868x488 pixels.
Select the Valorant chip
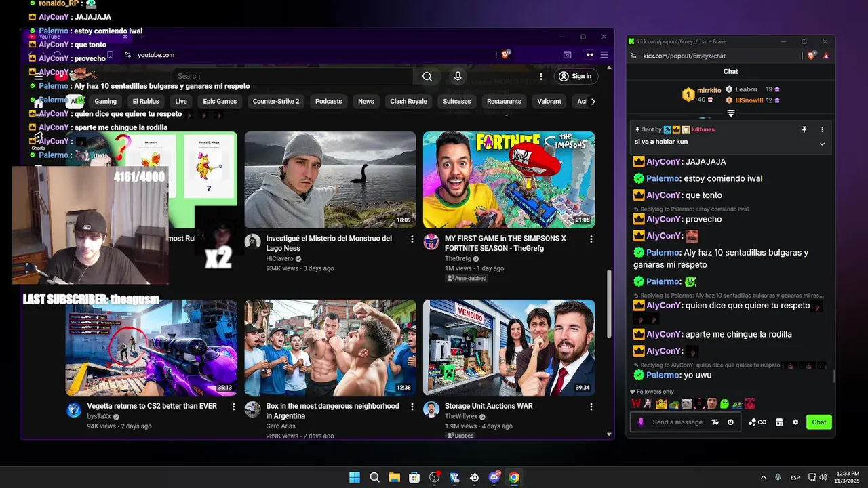tap(549, 102)
